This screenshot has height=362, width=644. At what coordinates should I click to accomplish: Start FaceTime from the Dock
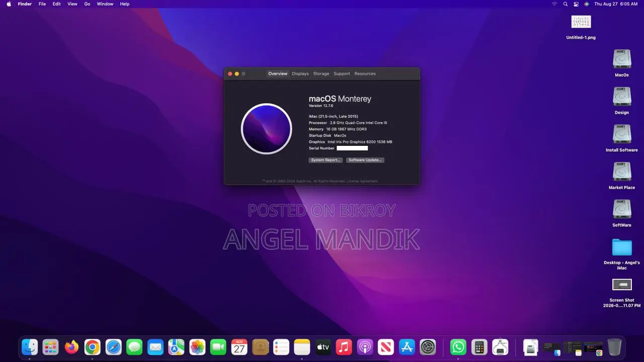point(218,347)
